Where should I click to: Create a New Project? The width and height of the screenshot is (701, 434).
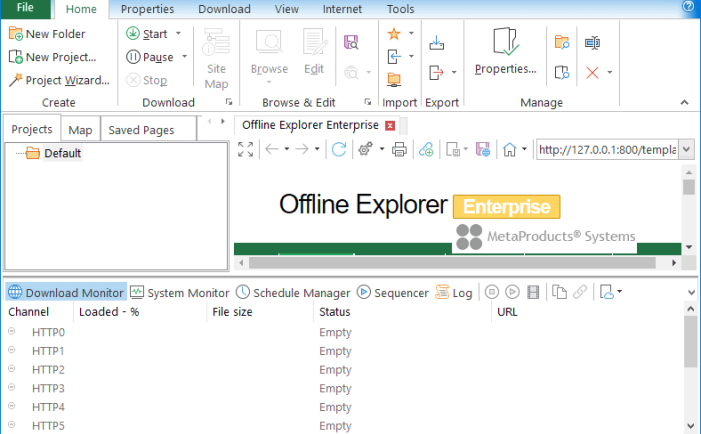point(52,57)
